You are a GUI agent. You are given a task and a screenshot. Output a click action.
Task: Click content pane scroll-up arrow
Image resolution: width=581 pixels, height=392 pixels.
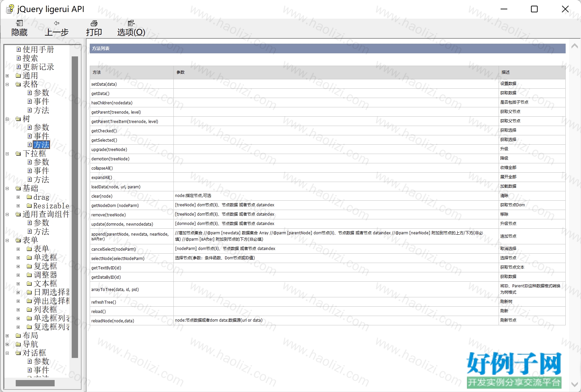pyautogui.click(x=574, y=46)
